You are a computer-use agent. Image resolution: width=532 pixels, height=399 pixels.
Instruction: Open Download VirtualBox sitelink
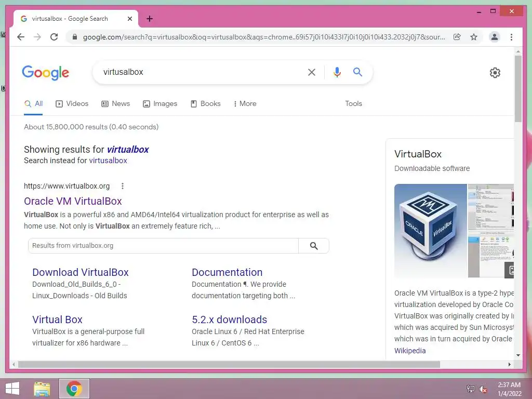81,272
